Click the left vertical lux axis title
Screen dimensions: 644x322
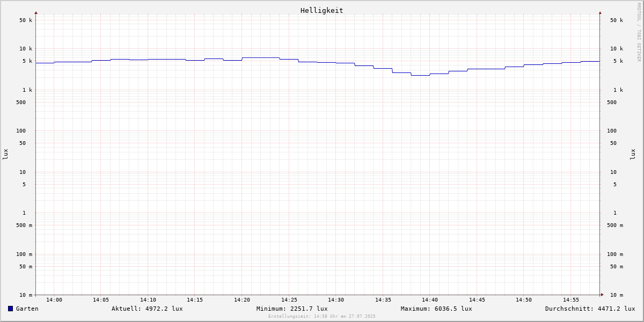tap(5, 154)
